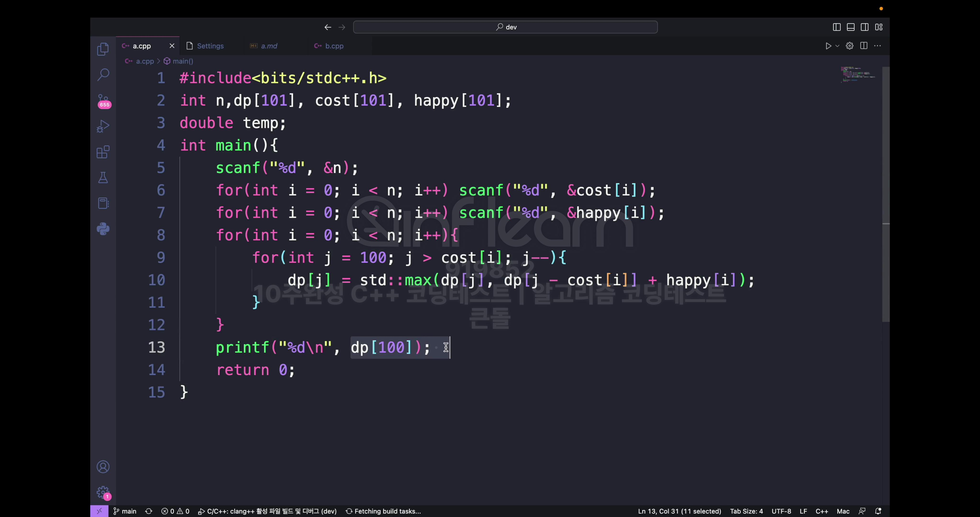980x517 pixels.
Task: Open the Python sidebar icon
Action: [x=103, y=229]
